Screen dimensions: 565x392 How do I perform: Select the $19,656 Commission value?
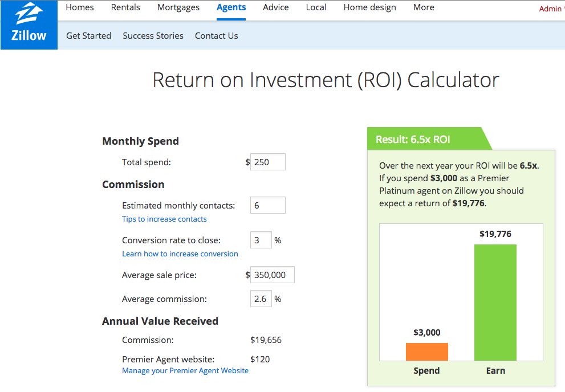pyautogui.click(x=266, y=340)
